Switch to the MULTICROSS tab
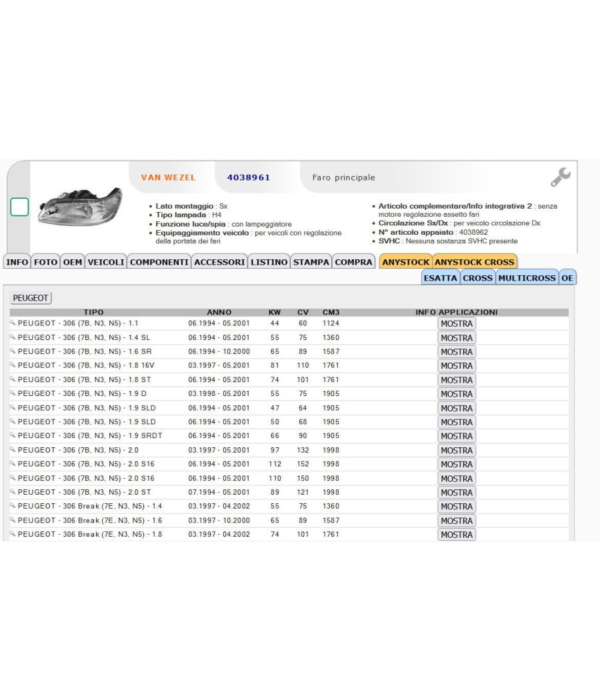The width and height of the screenshot is (600, 700). (x=527, y=278)
